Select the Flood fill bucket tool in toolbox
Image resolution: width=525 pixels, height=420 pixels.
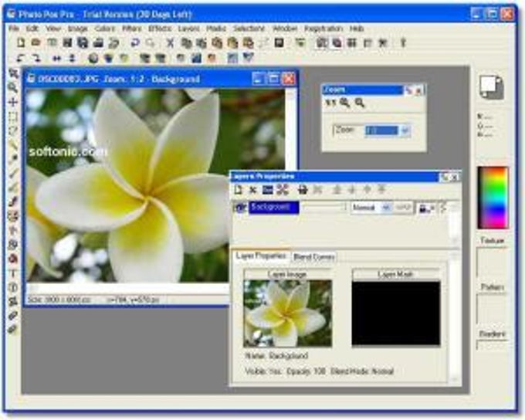12,259
